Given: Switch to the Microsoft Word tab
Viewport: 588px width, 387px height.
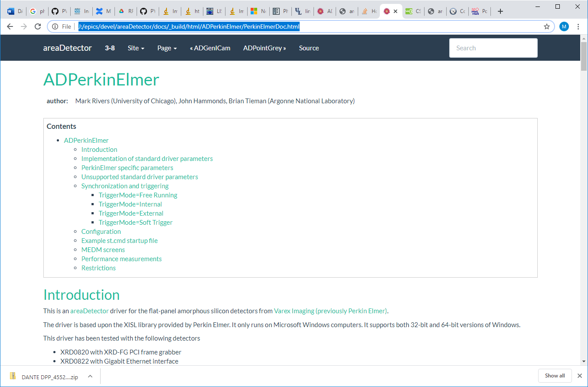Looking at the screenshot, I should pos(15,12).
